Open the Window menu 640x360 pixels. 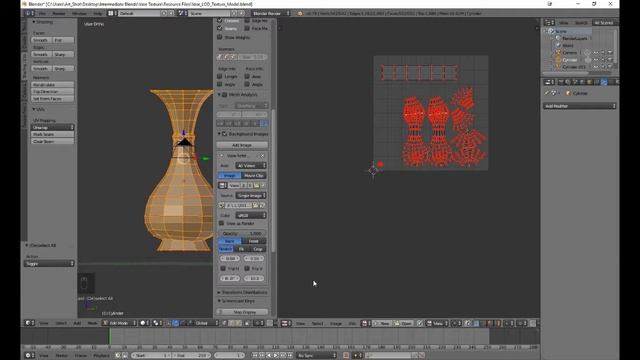[x=79, y=13]
